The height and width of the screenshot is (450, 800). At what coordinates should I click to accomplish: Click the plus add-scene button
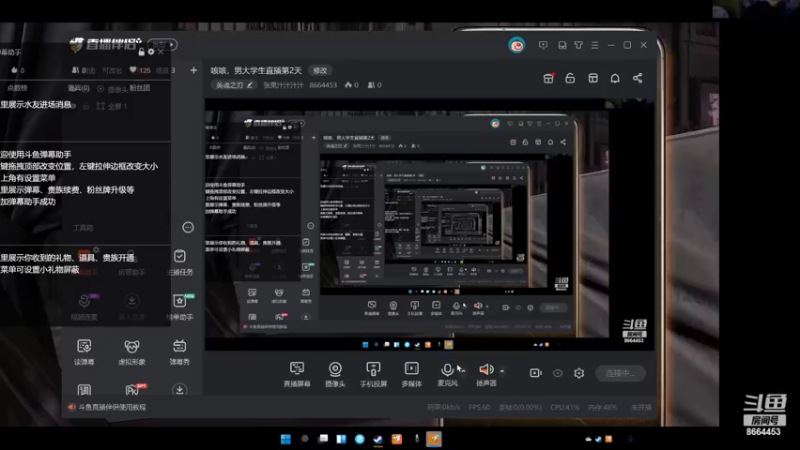click(193, 70)
